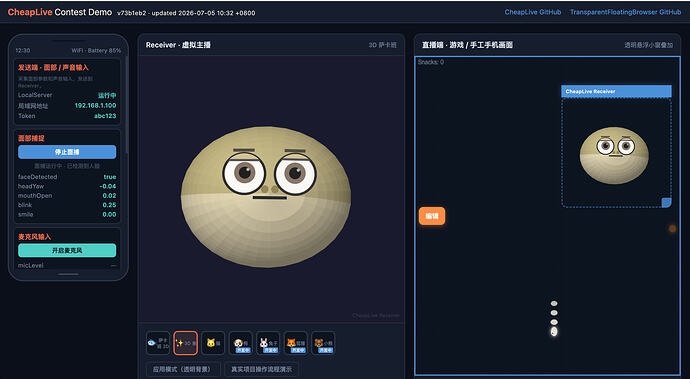
Task: Click the 真实项目操作流程演示 button
Action: [x=261, y=369]
